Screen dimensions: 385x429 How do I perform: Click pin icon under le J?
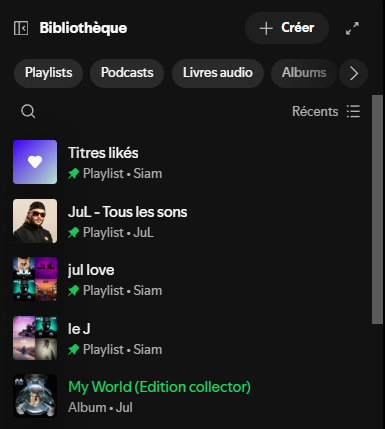(x=73, y=350)
